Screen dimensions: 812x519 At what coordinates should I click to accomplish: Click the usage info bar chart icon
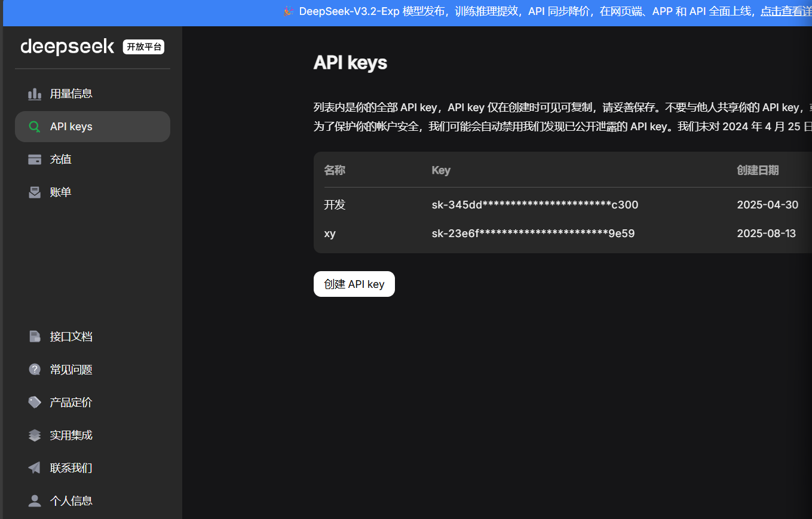coord(35,94)
